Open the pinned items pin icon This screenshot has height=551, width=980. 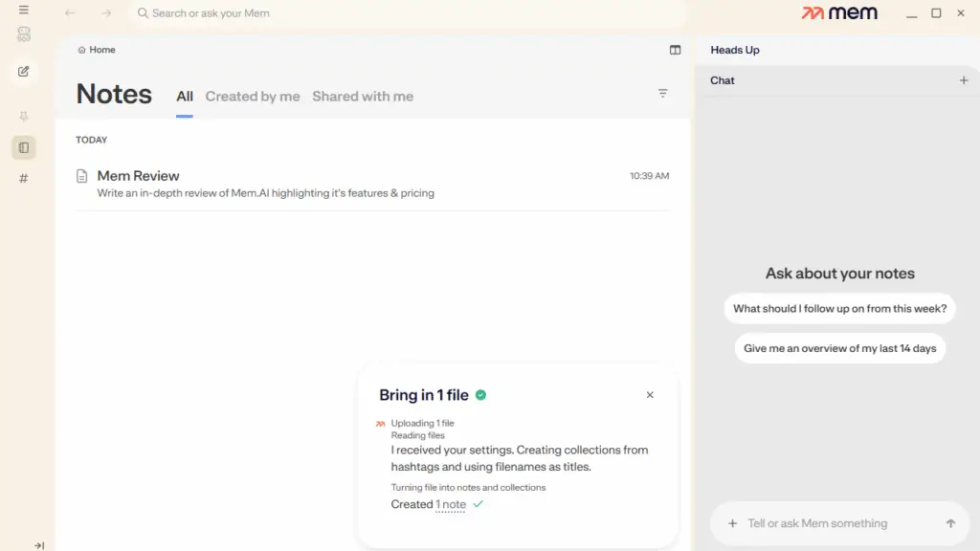pos(24,116)
